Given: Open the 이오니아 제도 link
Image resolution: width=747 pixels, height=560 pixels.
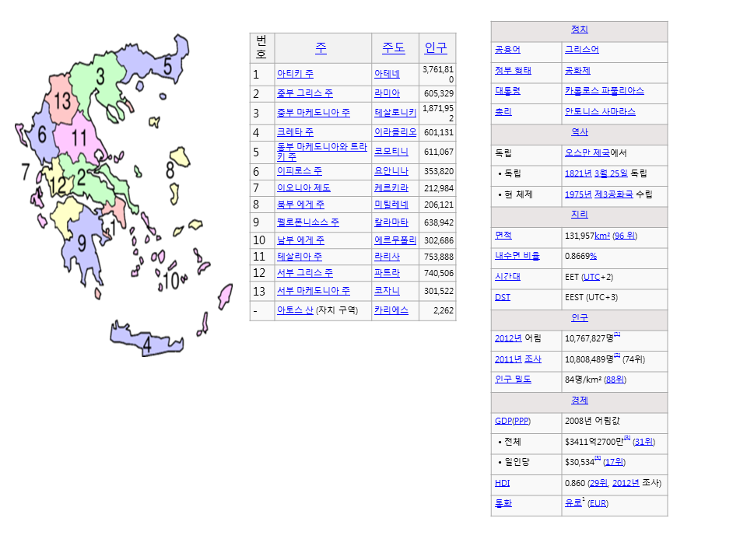Looking at the screenshot, I should point(303,188).
